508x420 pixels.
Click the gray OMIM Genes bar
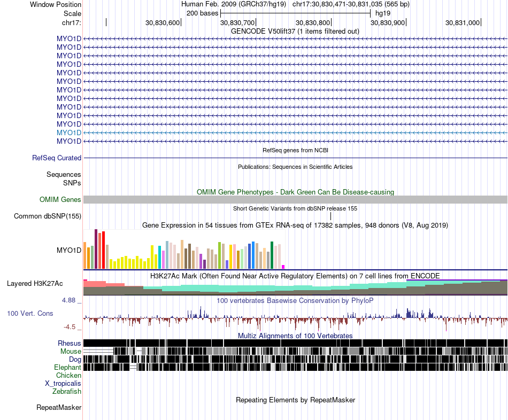(x=295, y=199)
